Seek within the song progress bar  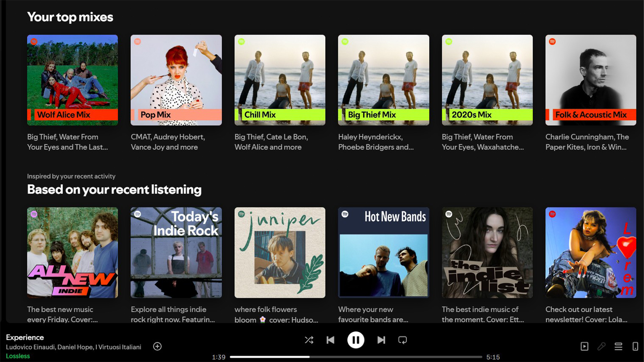tap(356, 357)
